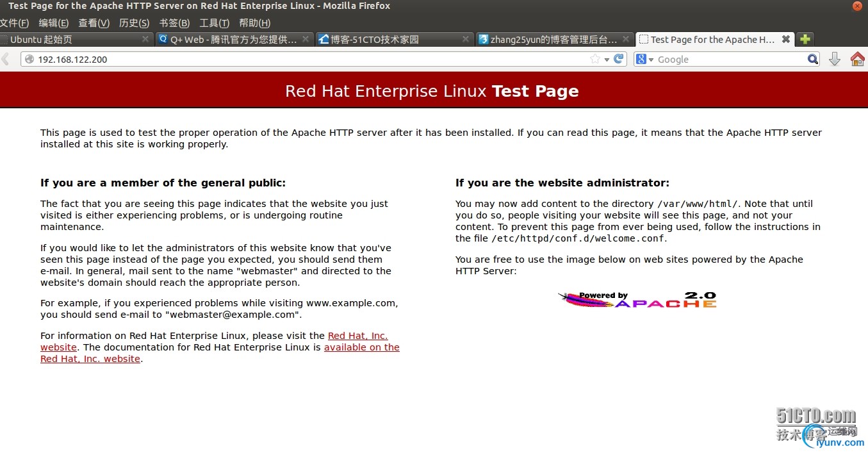Click heading "If you are a member of the general public:"
Image resolution: width=868 pixels, height=453 pixels.
163,183
